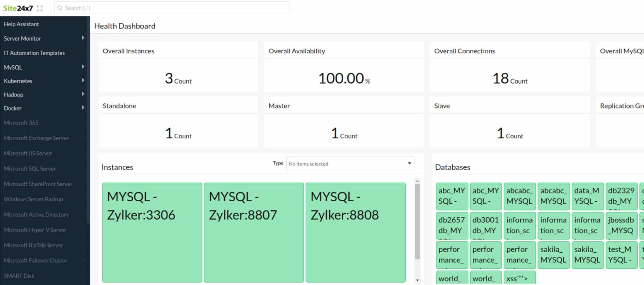Screen dimensions: 644x285
Task: Click Standalone 1 Count value
Action: (x=178, y=133)
